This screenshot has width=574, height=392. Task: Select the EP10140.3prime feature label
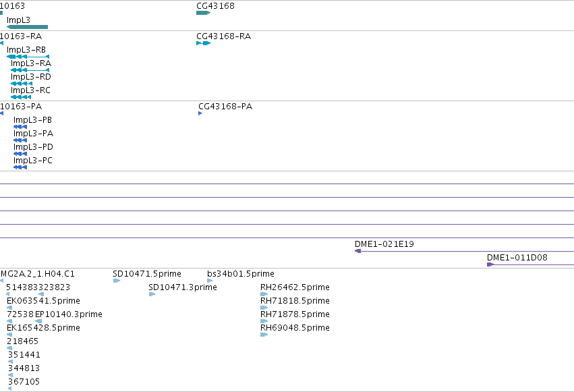68,314
